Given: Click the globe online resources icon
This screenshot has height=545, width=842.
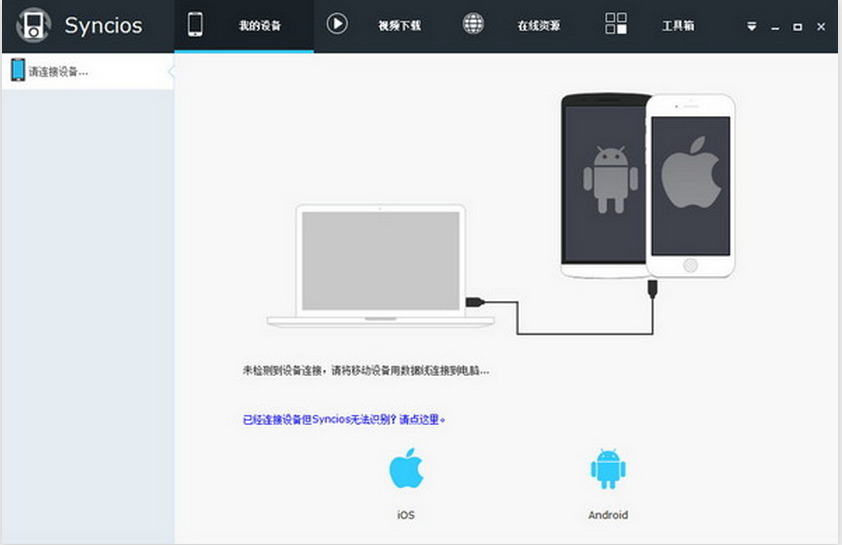Looking at the screenshot, I should (473, 24).
